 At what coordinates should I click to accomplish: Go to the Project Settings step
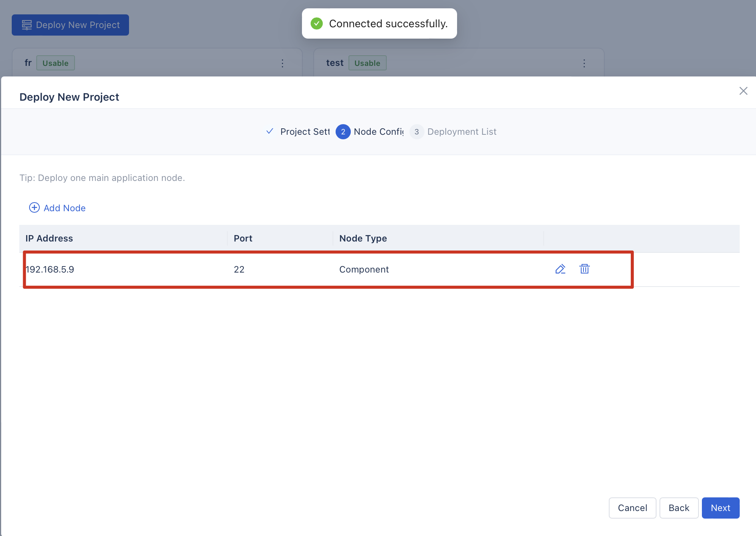[305, 132]
